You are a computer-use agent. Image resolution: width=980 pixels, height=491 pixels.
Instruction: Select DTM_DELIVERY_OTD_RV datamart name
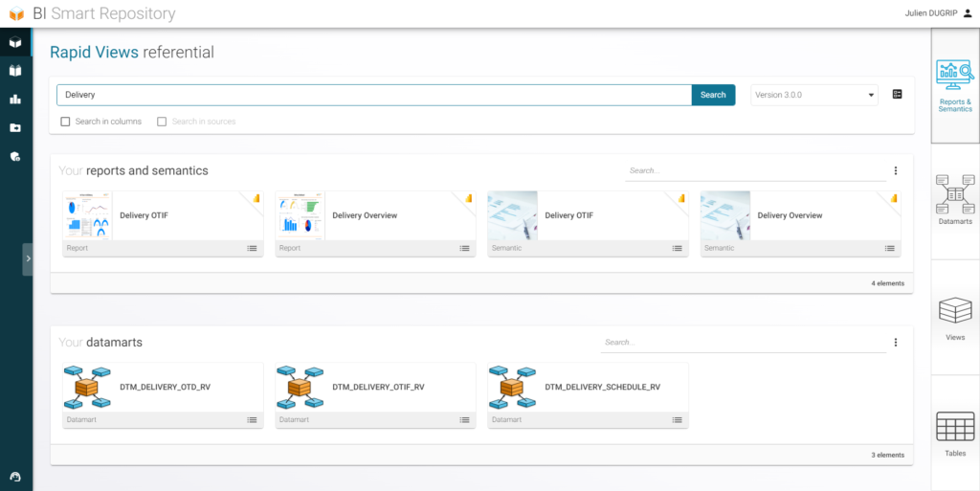pos(165,388)
